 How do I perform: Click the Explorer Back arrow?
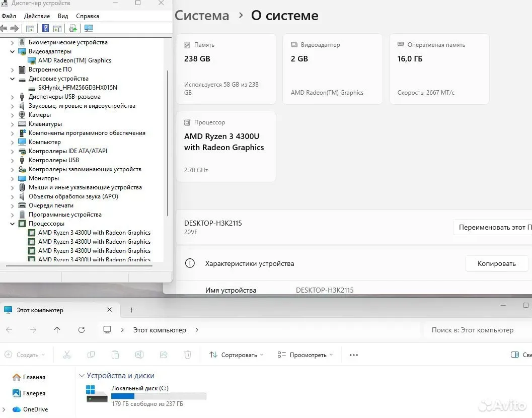coord(9,330)
